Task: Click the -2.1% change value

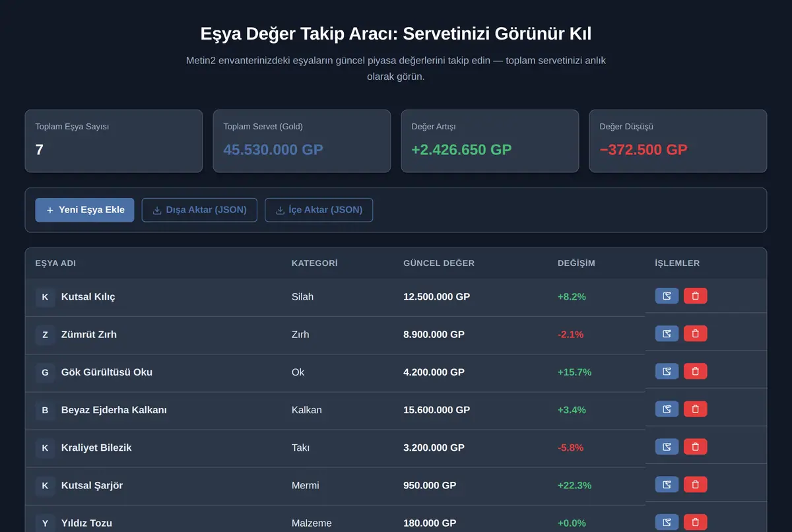Action: click(571, 335)
